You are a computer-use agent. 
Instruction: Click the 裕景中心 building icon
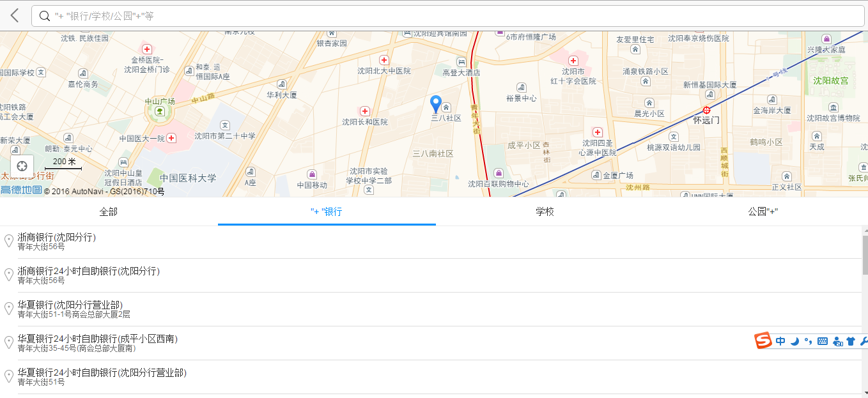pyautogui.click(x=522, y=88)
